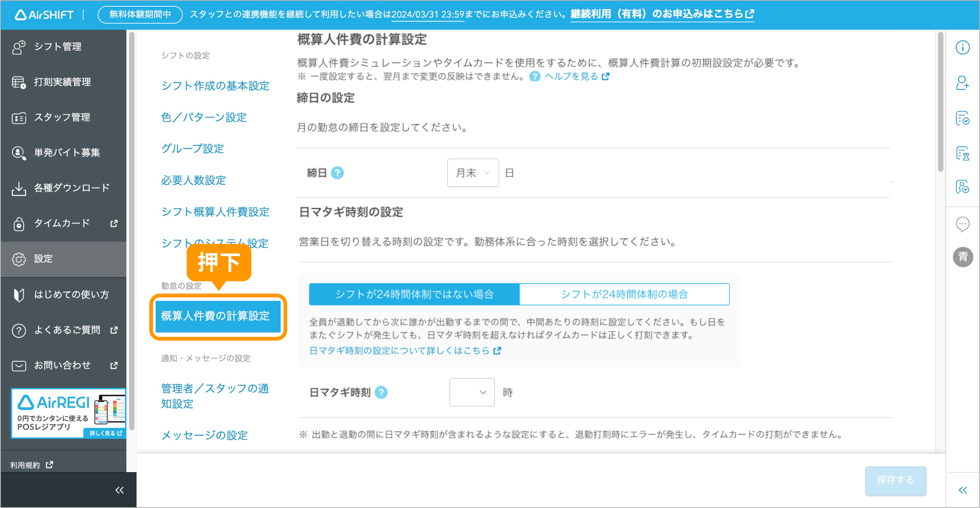Open シフト管理 in the left sidebar
The image size is (980, 508).
click(x=63, y=47)
